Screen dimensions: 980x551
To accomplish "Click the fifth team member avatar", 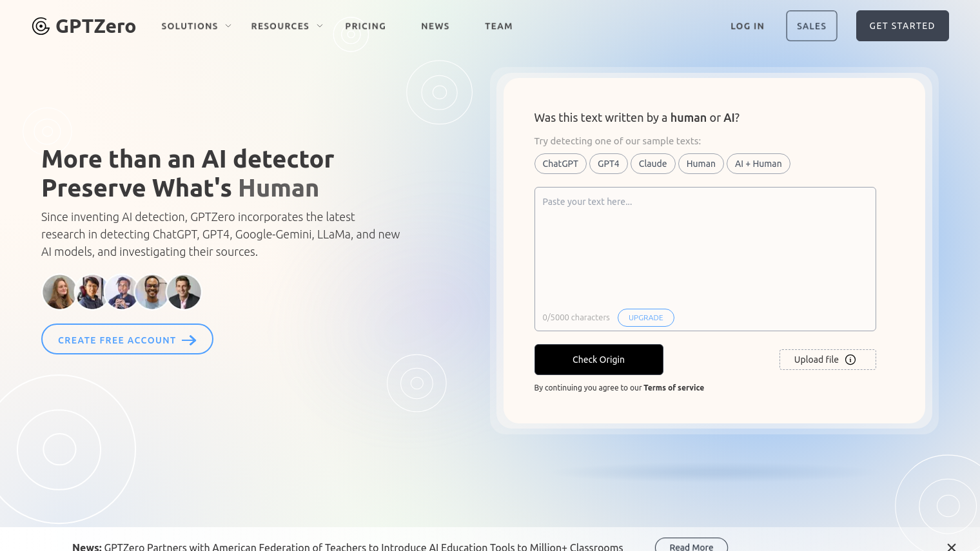I will pyautogui.click(x=184, y=292).
